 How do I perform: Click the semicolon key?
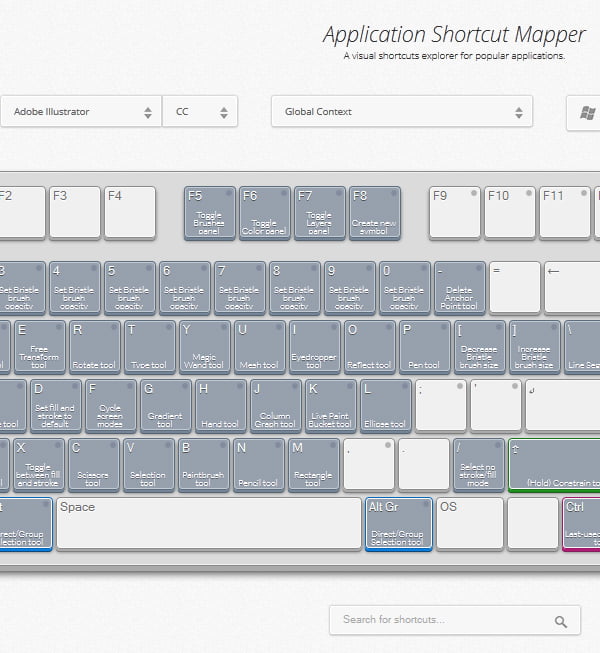441,405
